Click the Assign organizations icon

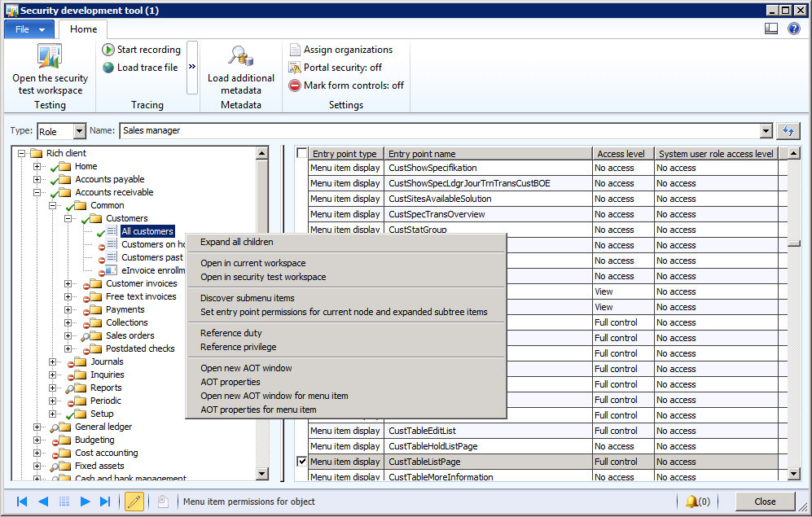295,49
